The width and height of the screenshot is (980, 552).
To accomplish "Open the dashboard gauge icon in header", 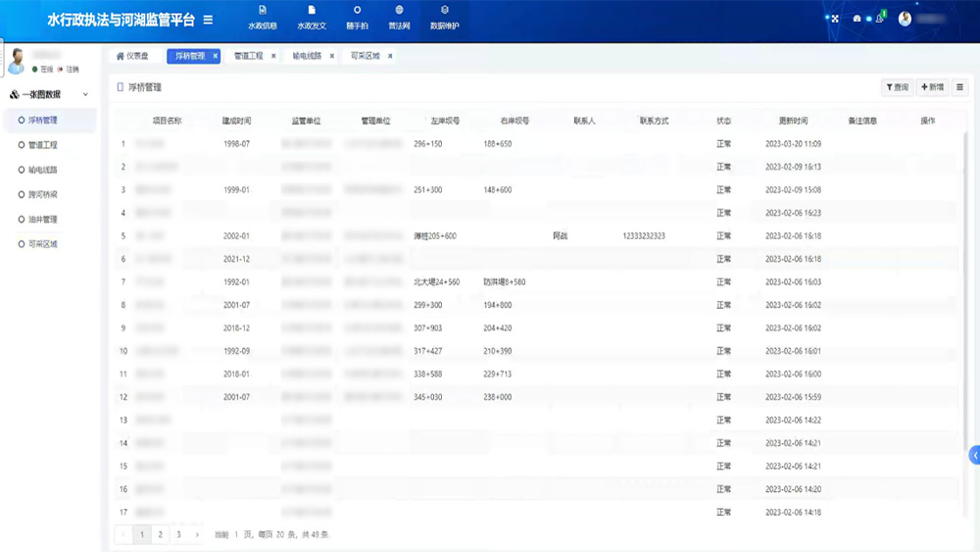I will (857, 19).
